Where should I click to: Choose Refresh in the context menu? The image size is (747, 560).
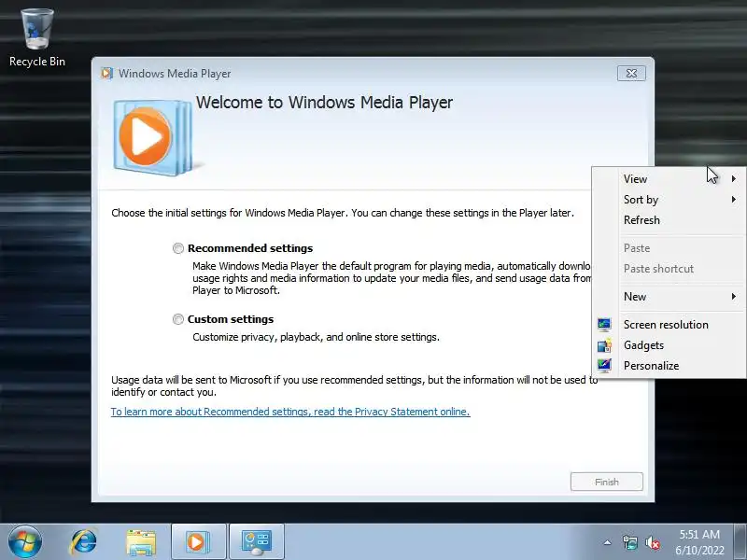click(x=669, y=220)
